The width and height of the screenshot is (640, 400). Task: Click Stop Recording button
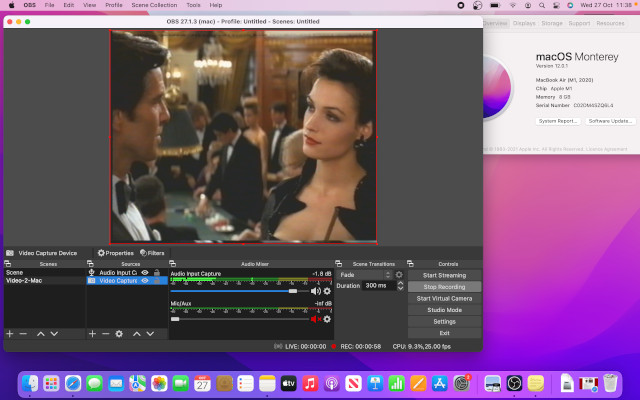tap(444, 287)
